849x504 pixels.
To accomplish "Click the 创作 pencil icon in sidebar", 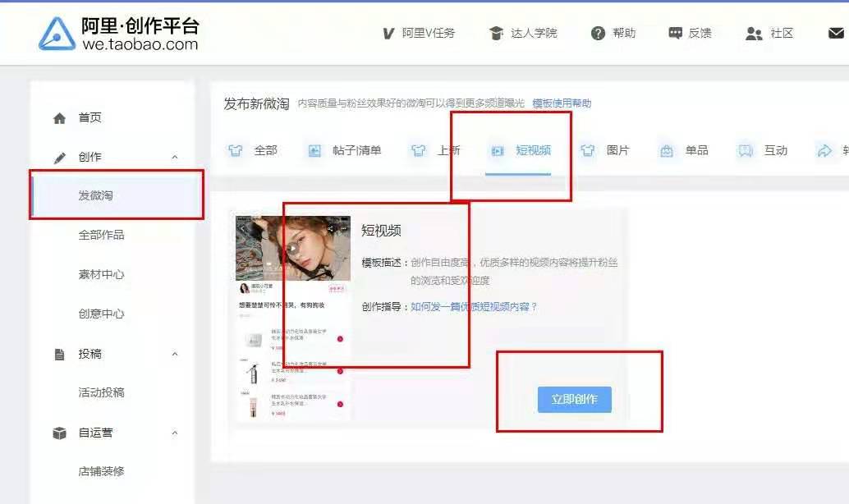I will tap(59, 156).
